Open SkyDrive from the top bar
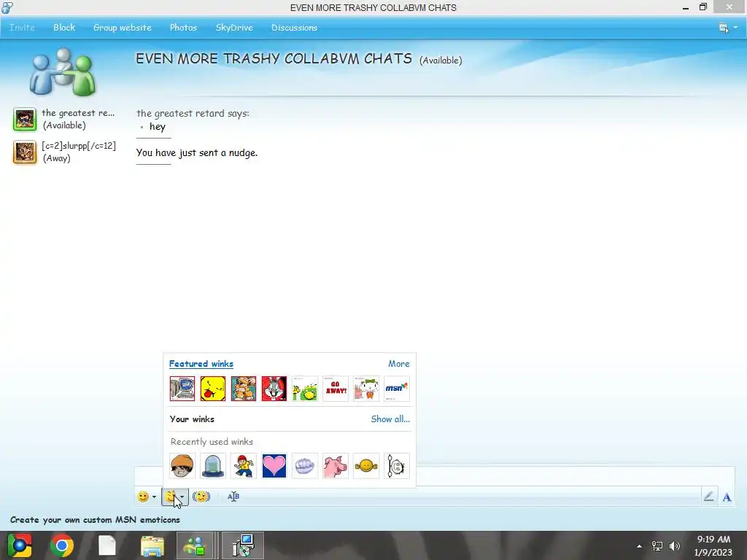The image size is (747, 560). [x=234, y=28]
